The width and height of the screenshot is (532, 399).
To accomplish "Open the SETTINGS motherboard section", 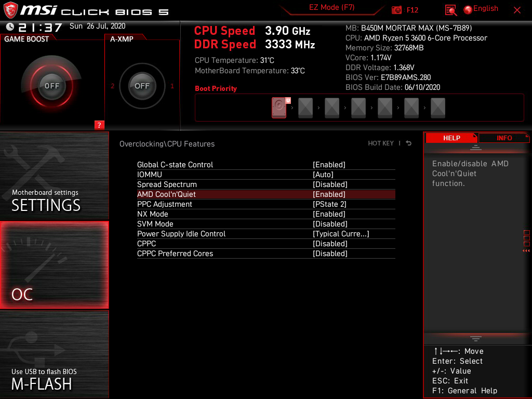I will [54, 176].
